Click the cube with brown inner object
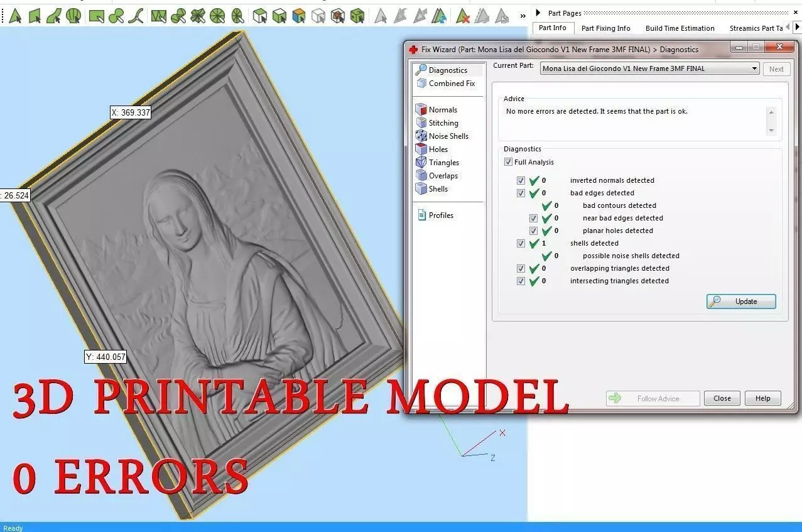 click(338, 16)
